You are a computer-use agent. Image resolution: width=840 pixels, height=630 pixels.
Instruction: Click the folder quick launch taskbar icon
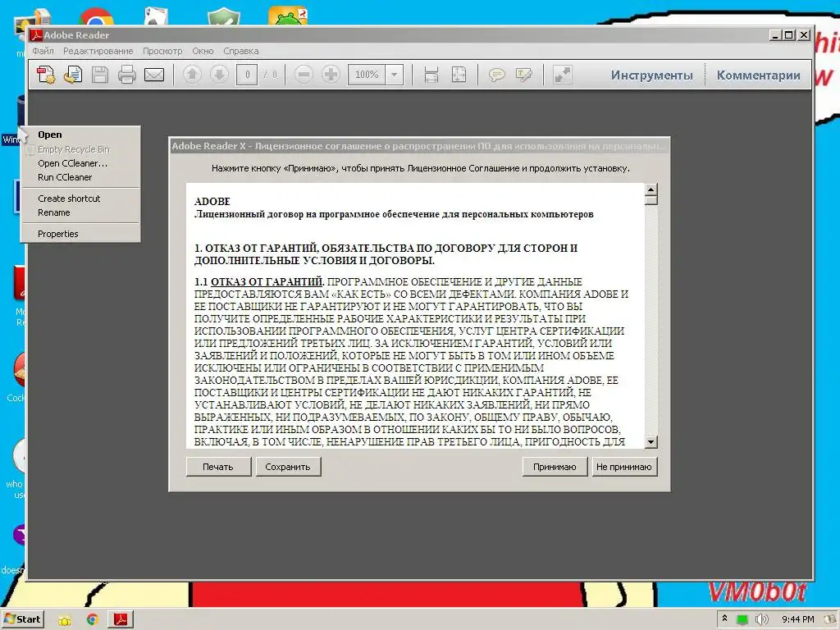click(65, 620)
